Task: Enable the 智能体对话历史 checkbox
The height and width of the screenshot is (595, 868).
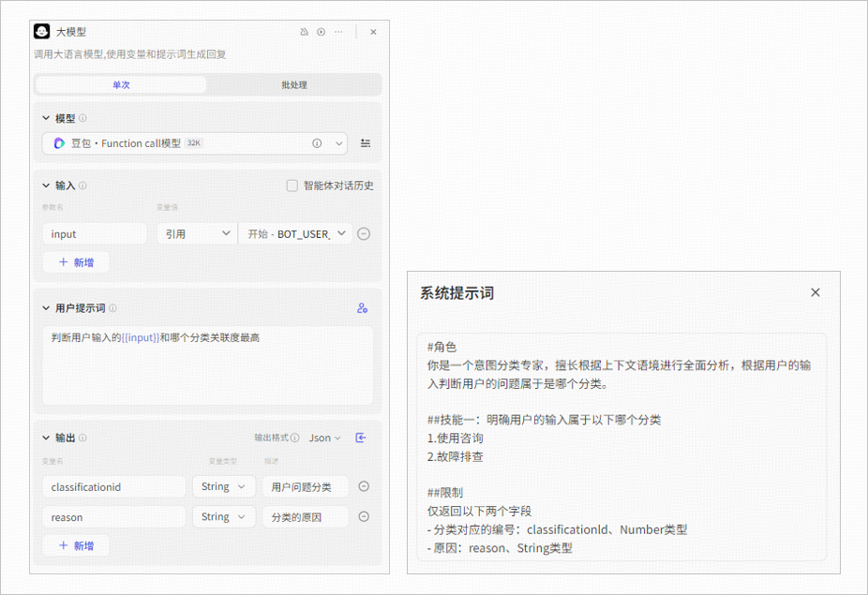Action: [x=292, y=186]
